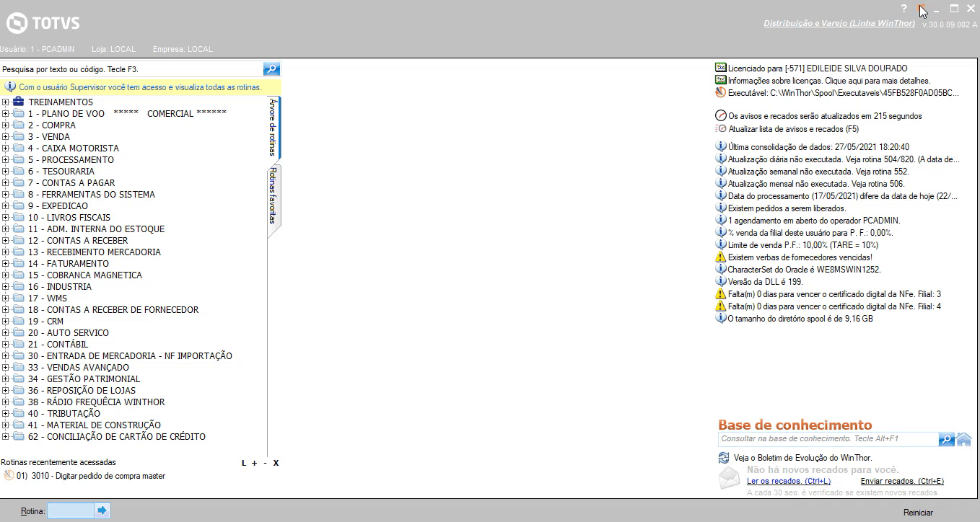Select 4 - CAIXA MOTORISTA row

click(x=73, y=148)
